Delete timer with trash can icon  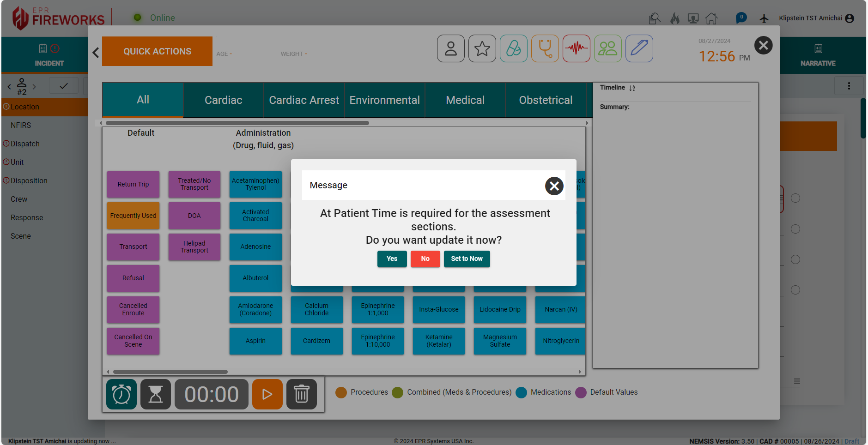301,394
